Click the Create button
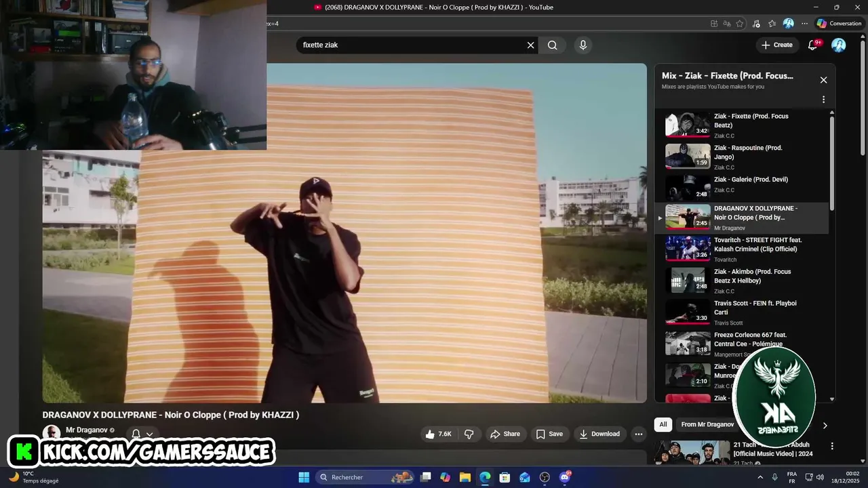 pyautogui.click(x=776, y=45)
